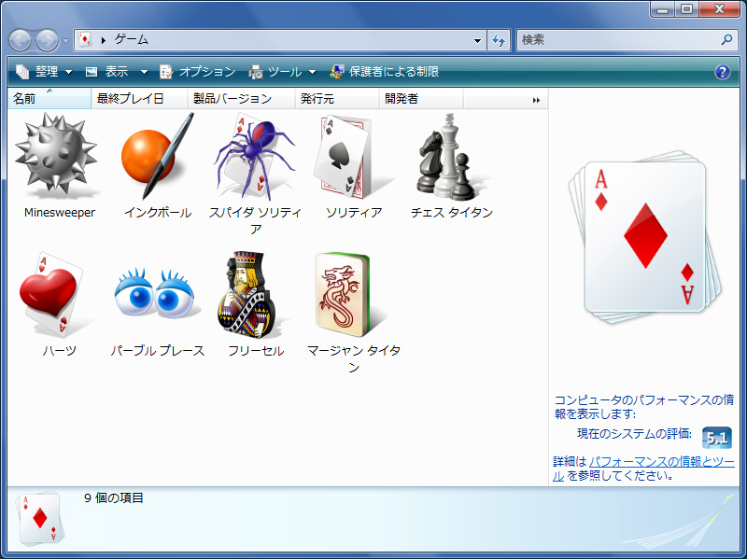
Task: Click the search magnifier icon
Action: pyautogui.click(x=726, y=39)
